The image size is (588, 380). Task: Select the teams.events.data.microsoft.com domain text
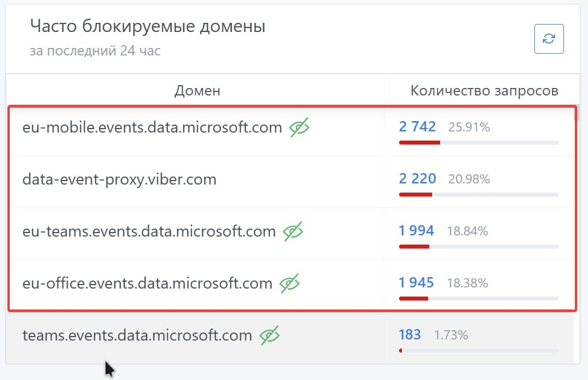[137, 335]
